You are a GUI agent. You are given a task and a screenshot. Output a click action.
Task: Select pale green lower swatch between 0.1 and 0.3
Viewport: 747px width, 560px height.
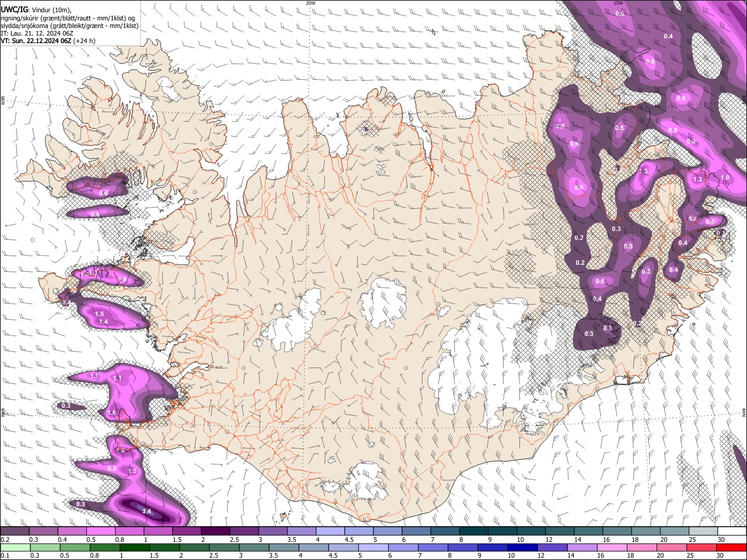(x=15, y=547)
